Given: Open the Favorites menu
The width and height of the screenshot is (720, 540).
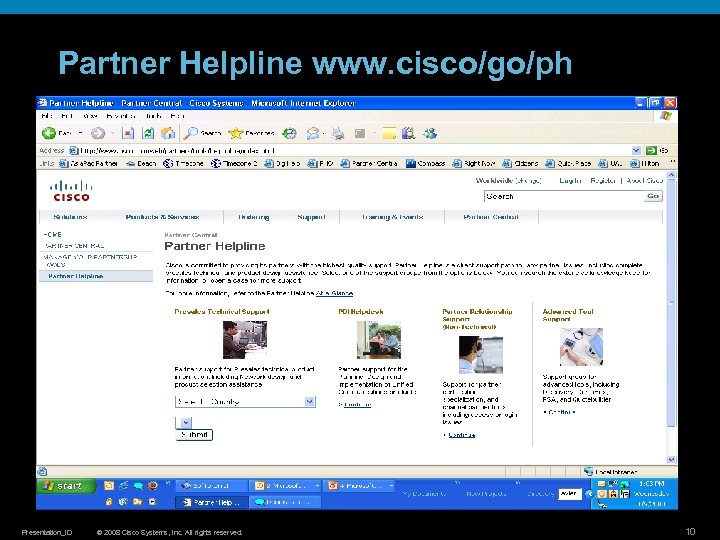Looking at the screenshot, I should [120, 116].
